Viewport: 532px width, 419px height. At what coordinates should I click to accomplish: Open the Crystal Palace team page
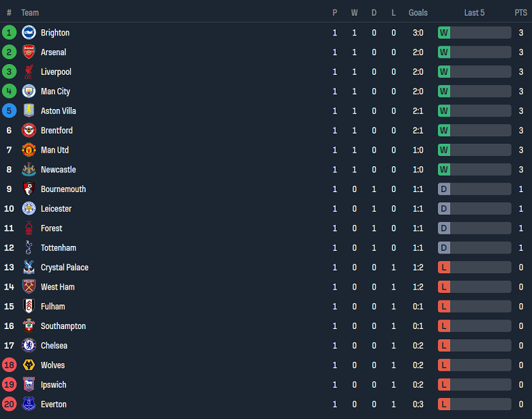(64, 268)
